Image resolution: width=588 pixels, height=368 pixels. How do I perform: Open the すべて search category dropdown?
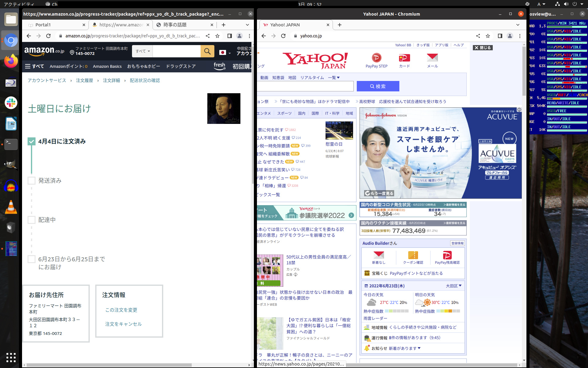click(142, 51)
